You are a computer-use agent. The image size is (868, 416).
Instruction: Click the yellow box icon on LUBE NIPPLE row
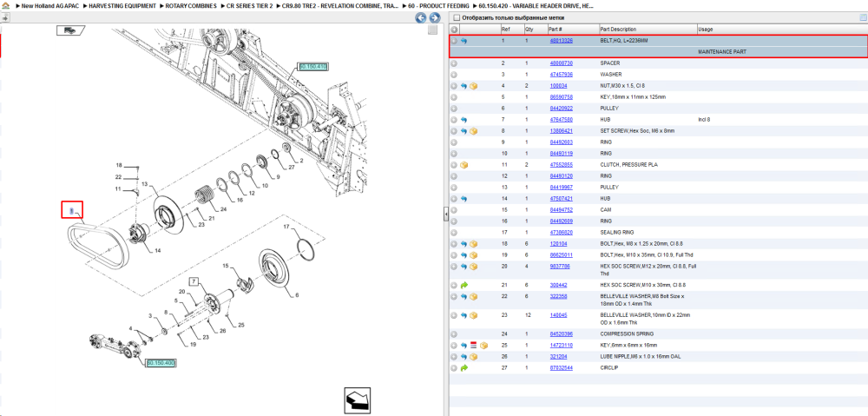(x=473, y=357)
